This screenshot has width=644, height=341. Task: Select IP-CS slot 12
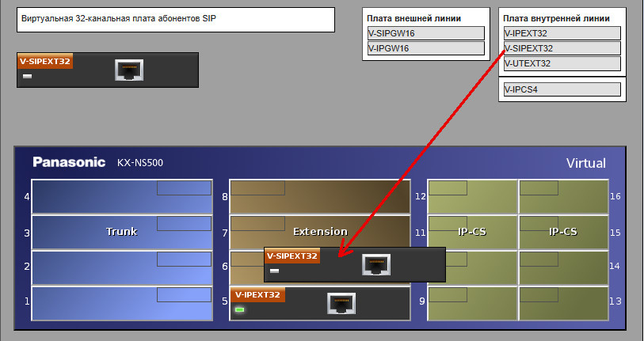click(x=472, y=196)
